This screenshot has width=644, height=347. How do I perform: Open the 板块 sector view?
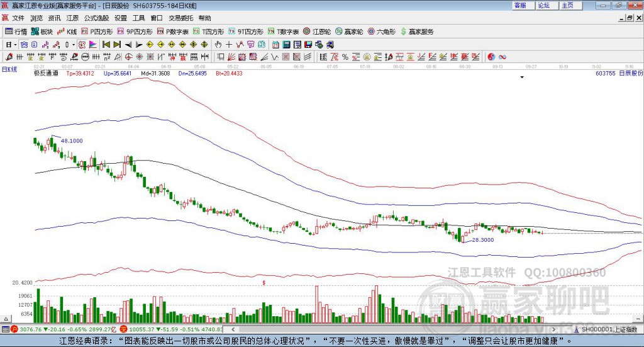(42, 31)
